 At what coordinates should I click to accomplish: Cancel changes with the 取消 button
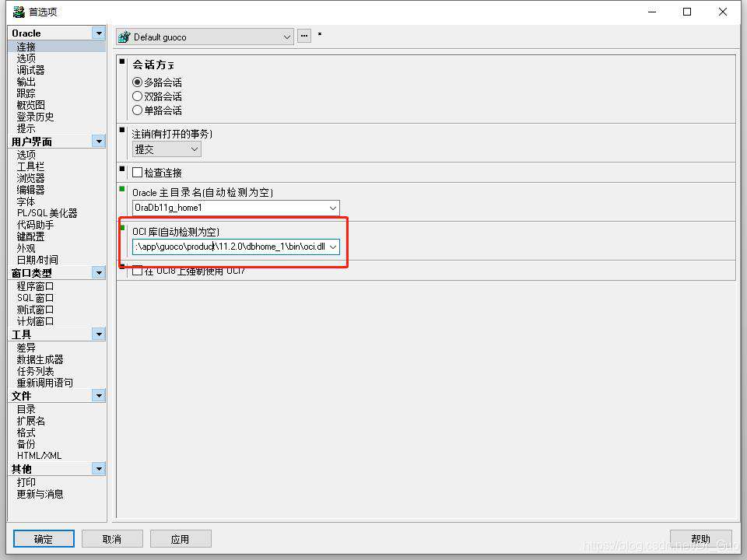(x=112, y=538)
